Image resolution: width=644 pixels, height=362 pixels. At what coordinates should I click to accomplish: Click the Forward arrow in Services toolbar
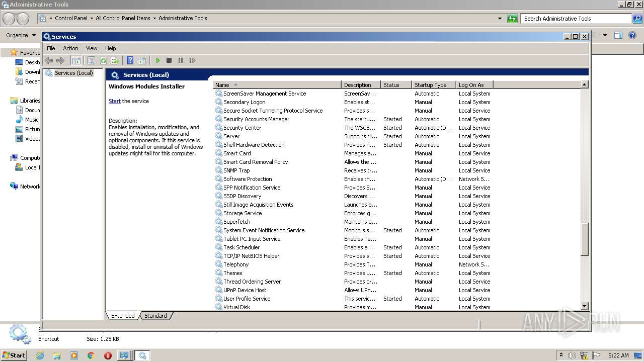[x=60, y=60]
